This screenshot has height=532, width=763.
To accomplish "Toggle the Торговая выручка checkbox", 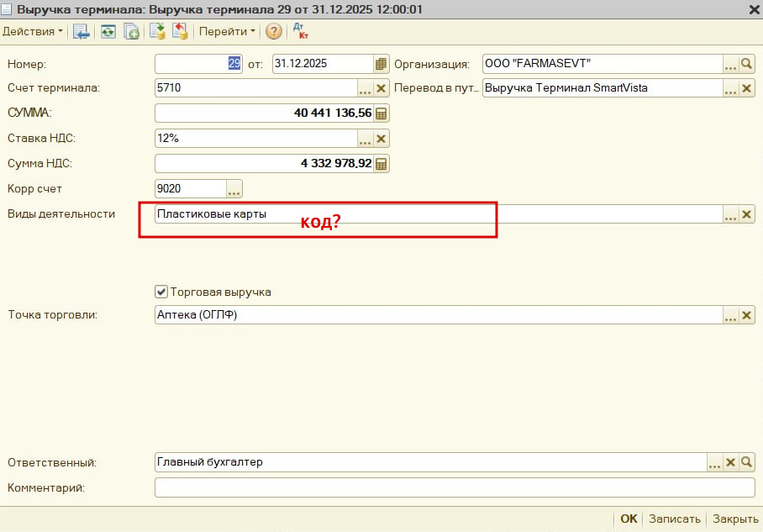I will (161, 292).
